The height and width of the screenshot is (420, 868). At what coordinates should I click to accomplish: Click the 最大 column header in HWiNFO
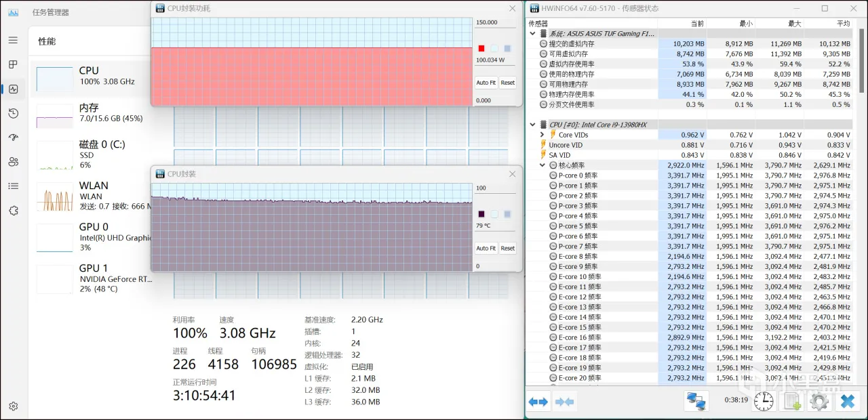795,23
